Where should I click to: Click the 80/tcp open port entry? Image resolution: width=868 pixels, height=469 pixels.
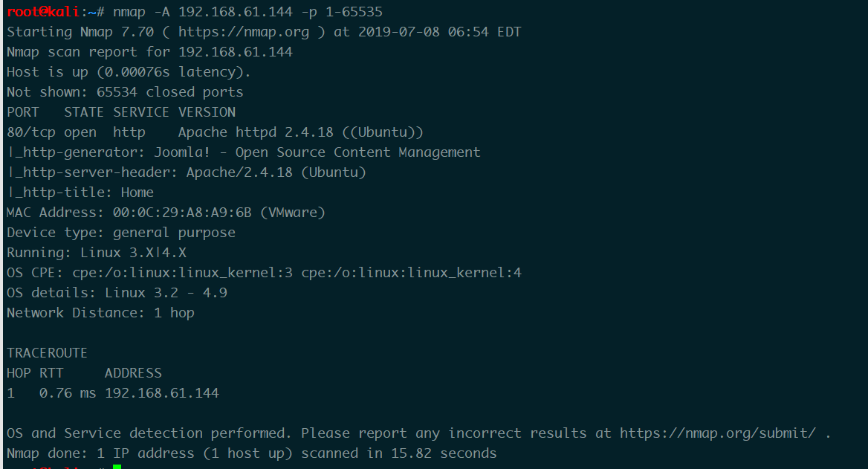tap(51, 132)
